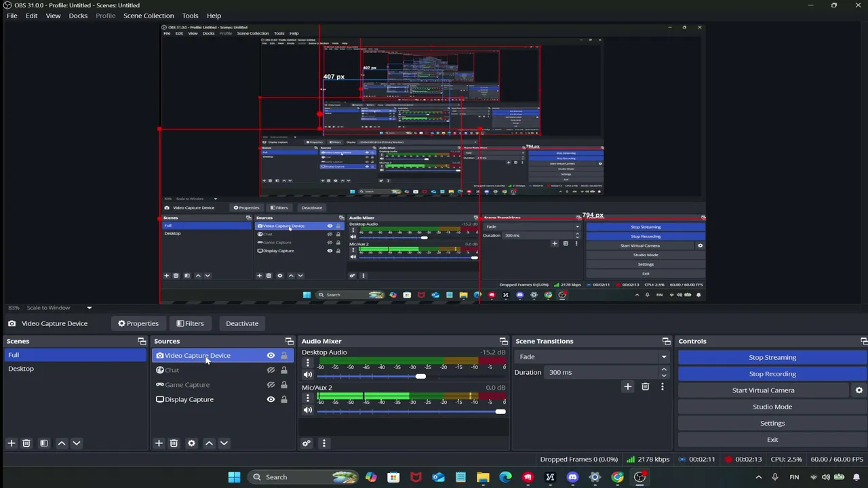Float the Controls dock
The image size is (868, 488).
pos(863,341)
